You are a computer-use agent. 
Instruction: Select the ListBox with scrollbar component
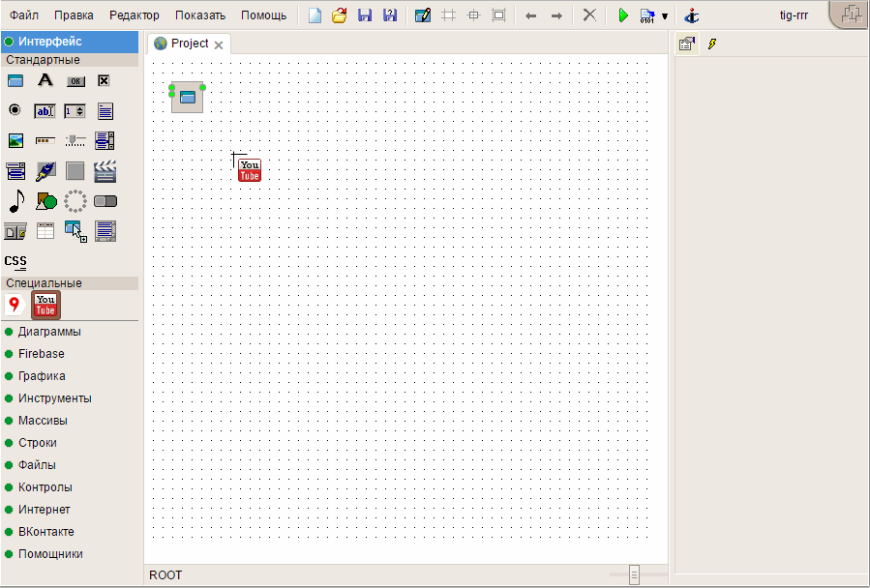(x=105, y=141)
